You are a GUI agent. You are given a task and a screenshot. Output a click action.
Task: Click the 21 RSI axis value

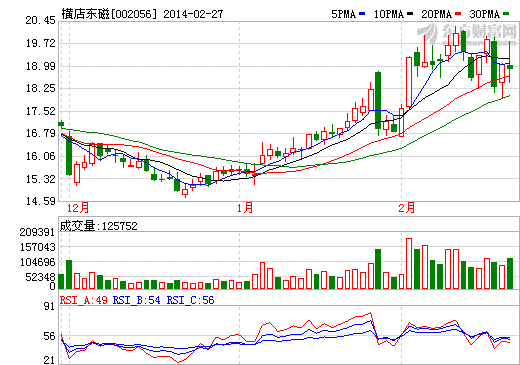point(49,360)
